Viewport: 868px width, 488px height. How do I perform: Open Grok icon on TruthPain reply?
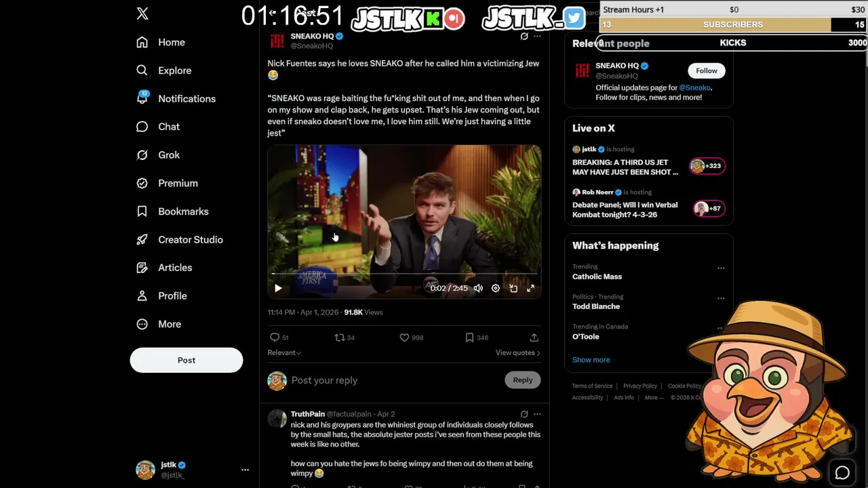tap(524, 414)
